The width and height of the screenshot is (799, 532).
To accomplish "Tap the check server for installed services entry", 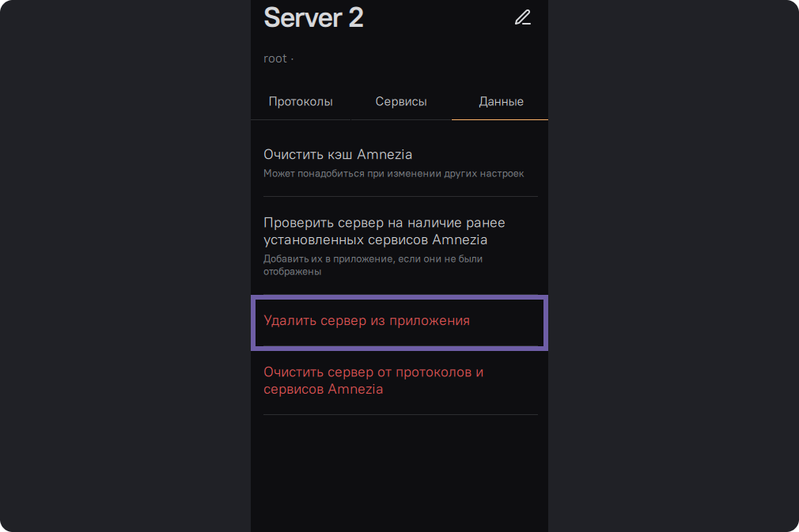I will [399, 245].
